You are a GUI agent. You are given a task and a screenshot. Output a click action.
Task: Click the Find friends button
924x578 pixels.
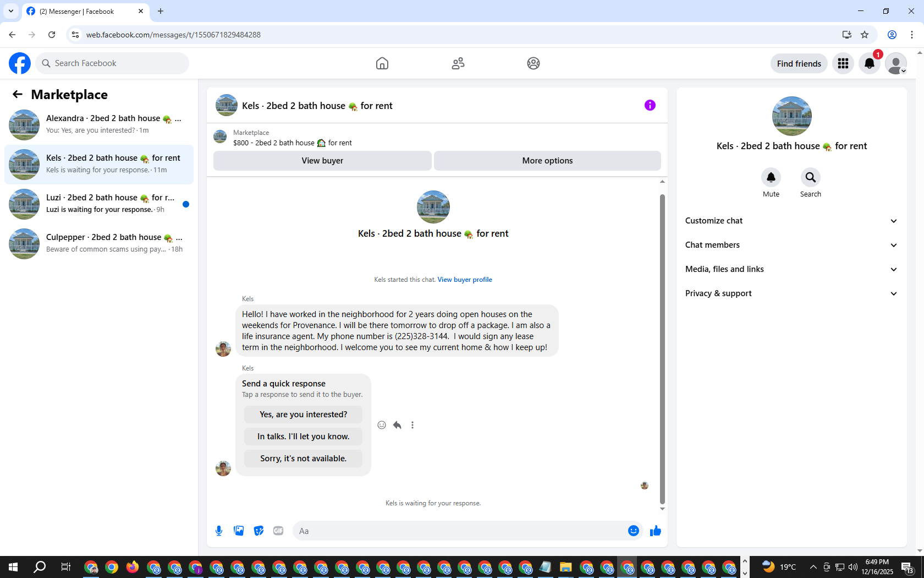coord(799,63)
